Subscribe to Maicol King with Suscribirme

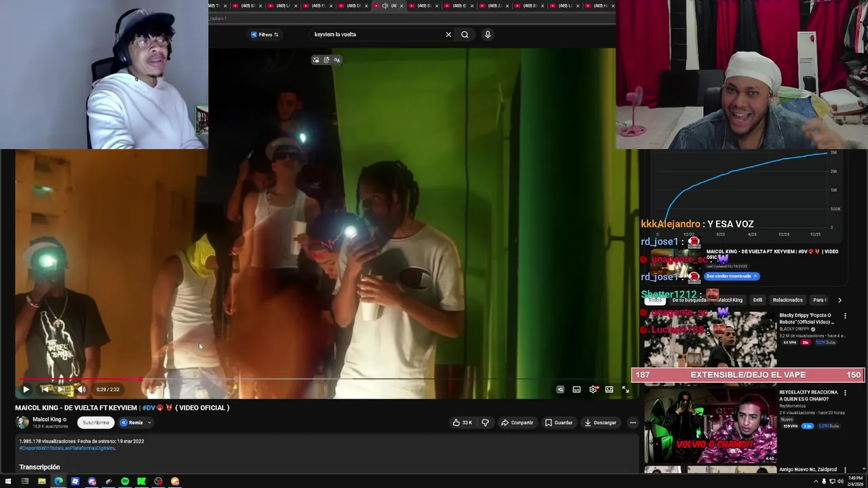(96, 422)
